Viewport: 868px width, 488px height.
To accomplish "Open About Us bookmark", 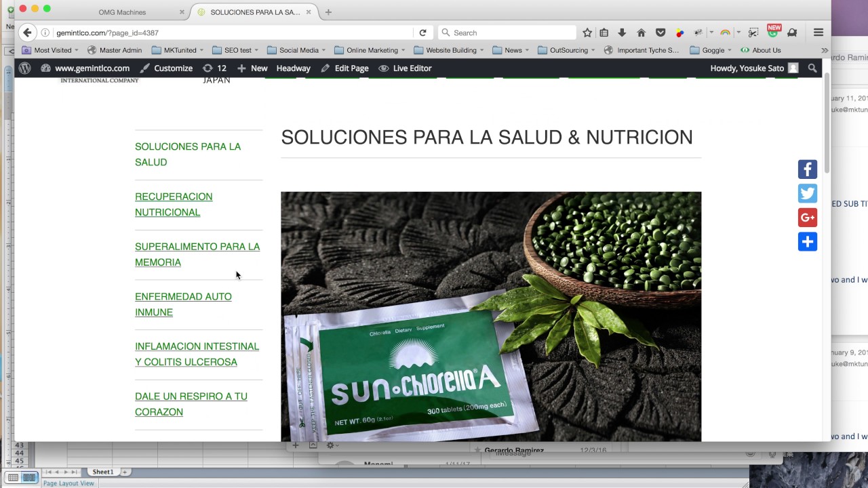I will tap(761, 50).
